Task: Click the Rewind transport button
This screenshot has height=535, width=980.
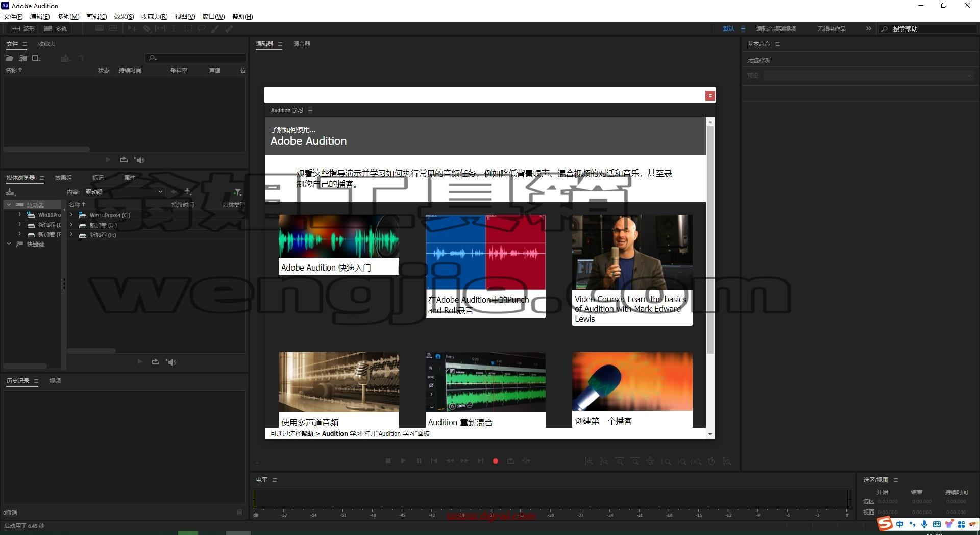Action: point(450,461)
